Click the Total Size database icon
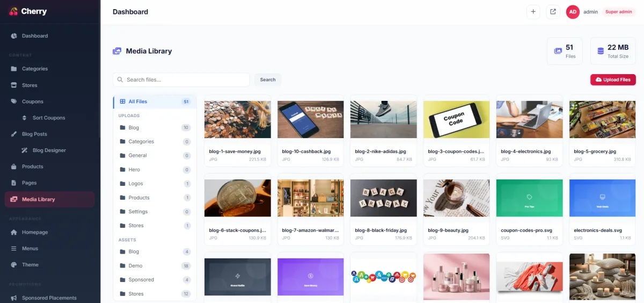Viewport: 644px width, 303px height. tap(601, 51)
